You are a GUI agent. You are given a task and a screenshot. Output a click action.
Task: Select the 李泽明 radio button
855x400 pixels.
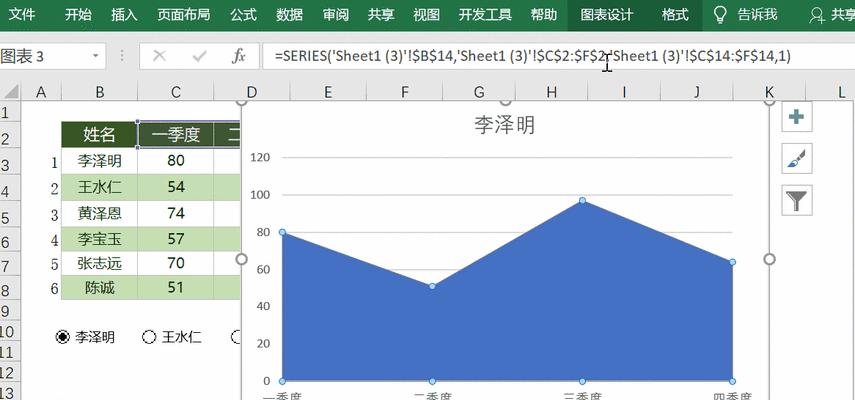point(63,337)
